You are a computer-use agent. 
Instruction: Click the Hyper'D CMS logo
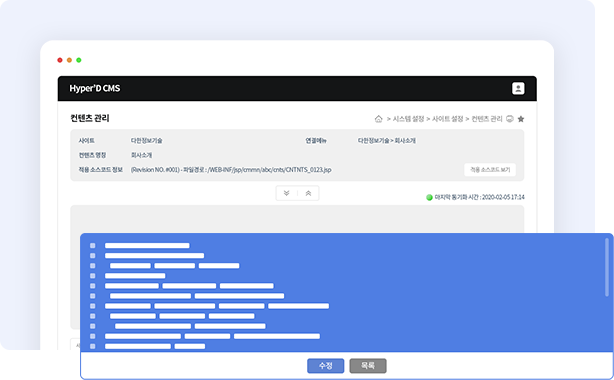pos(95,88)
